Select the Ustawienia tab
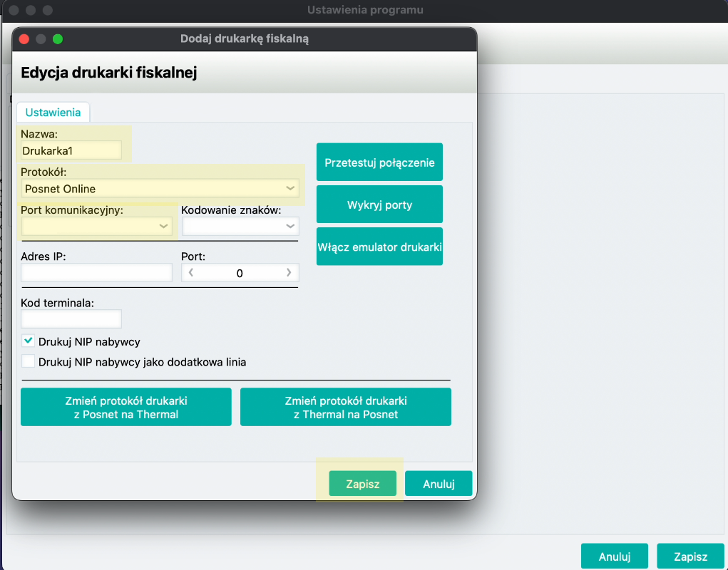728x570 pixels. (x=53, y=112)
